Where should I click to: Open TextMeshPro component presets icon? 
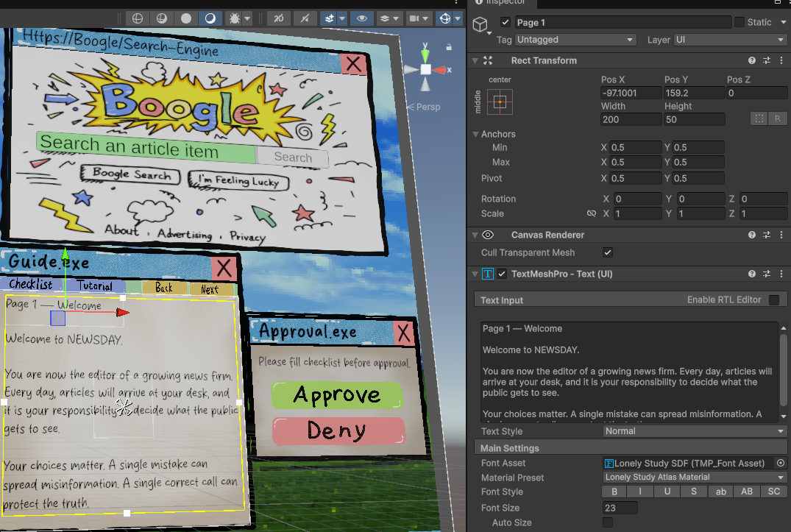(x=767, y=274)
